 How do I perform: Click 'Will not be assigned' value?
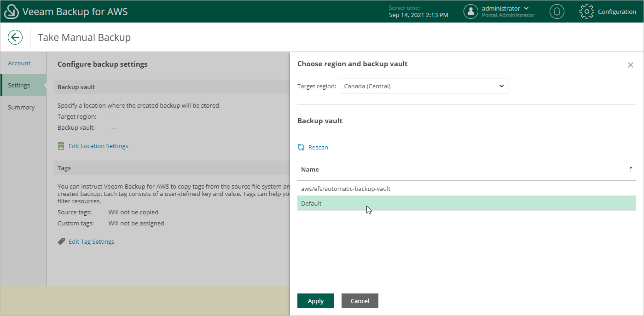tap(136, 223)
